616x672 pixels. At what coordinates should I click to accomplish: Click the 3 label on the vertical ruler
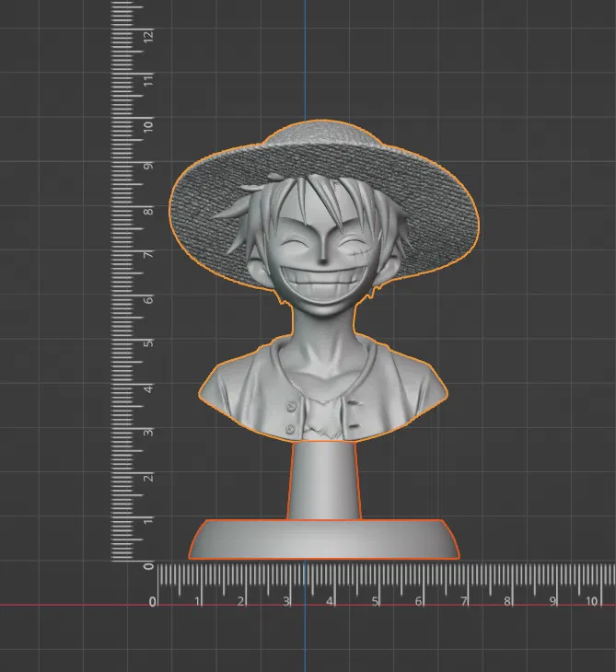coord(148,432)
